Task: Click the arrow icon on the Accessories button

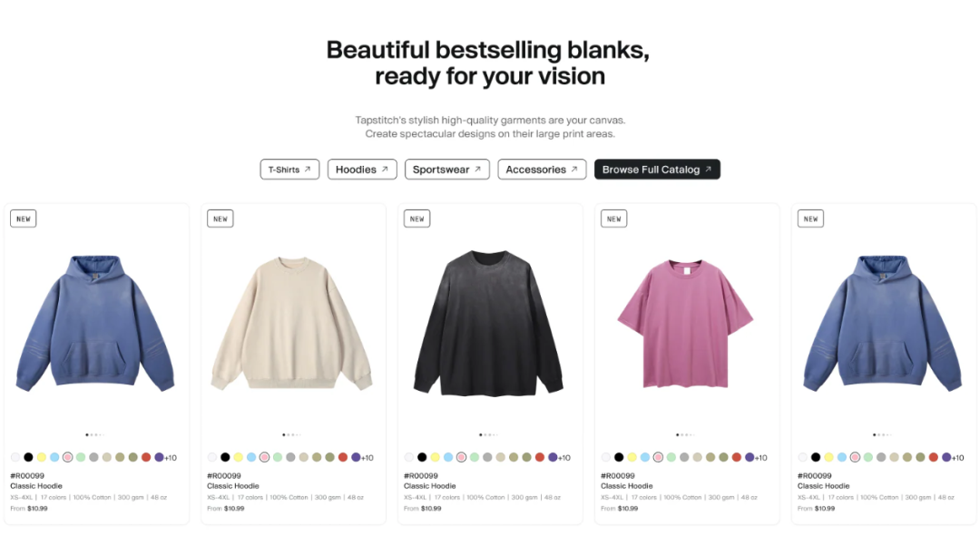Action: click(x=573, y=170)
